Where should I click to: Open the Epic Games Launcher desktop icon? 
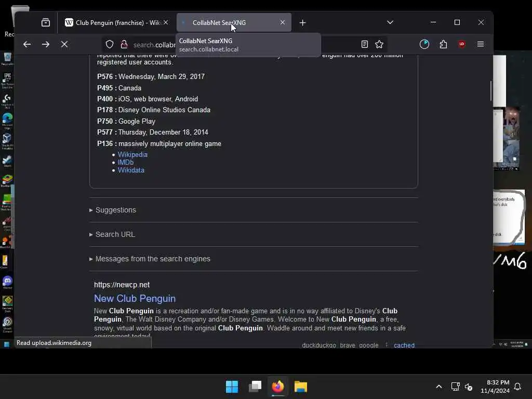(x=7, y=81)
